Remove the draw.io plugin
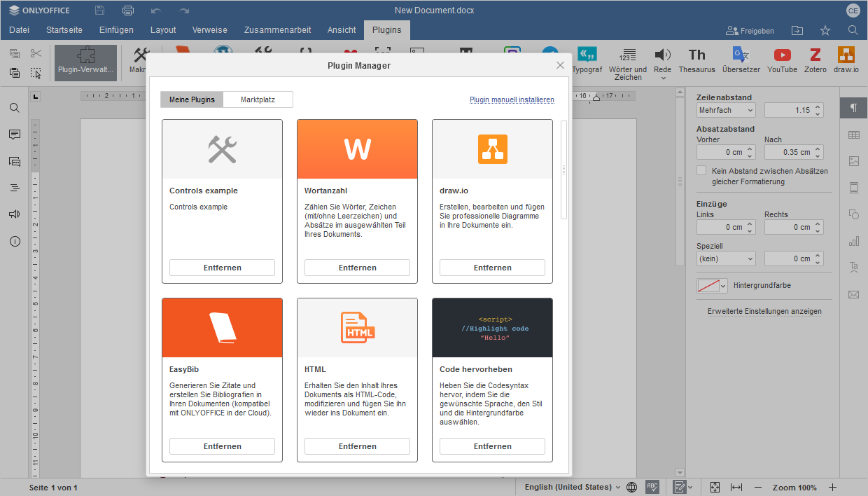868x496 pixels. [492, 268]
